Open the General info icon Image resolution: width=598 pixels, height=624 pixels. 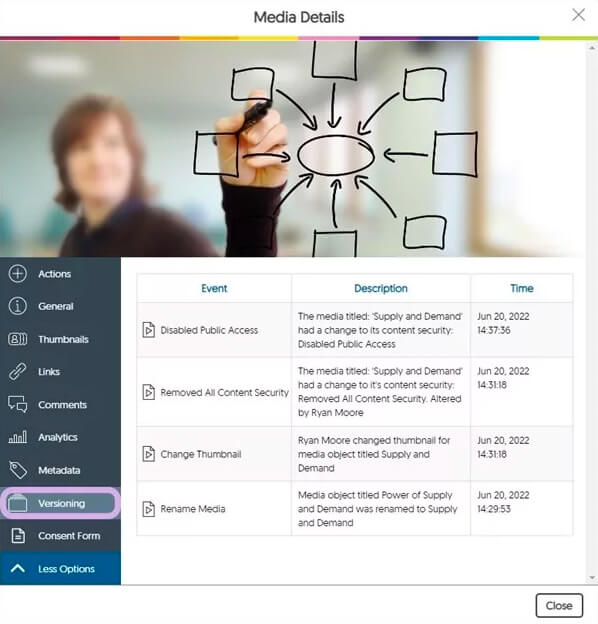coord(18,306)
